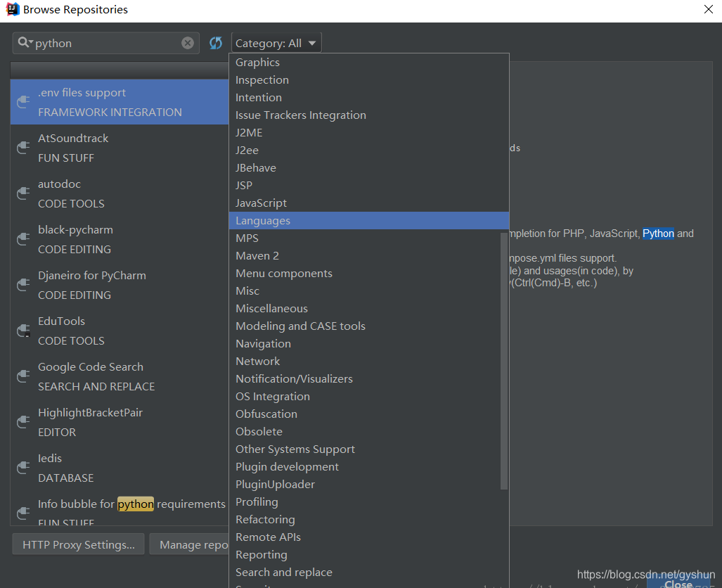722x588 pixels.
Task: Open the CSDN blog link
Action: [x=645, y=575]
